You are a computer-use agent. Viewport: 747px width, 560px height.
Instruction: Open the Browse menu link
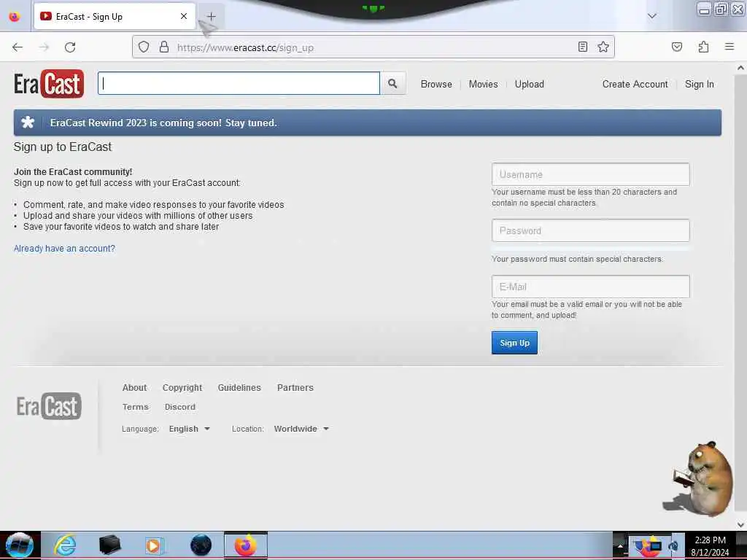click(436, 84)
